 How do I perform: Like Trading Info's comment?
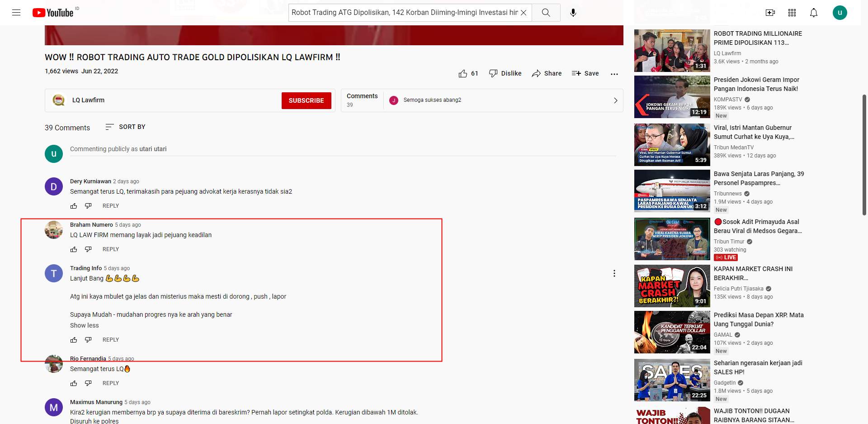point(74,340)
